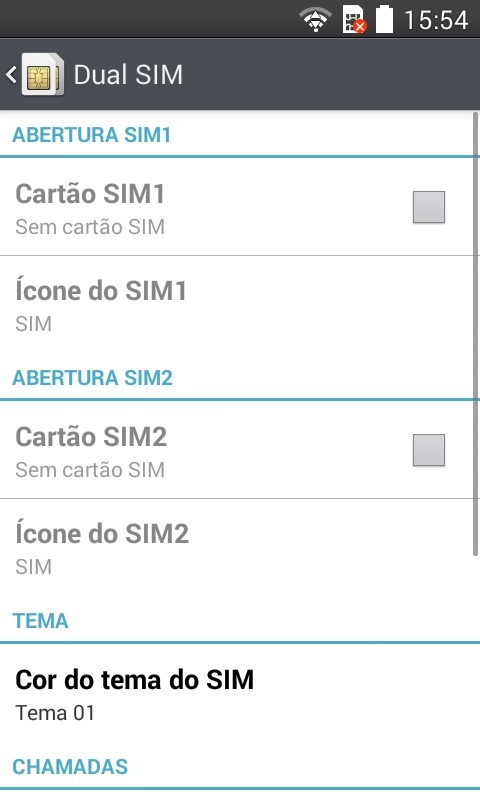Tap the Dual SIM card icon
Viewport: 480px width, 800px height.
tap(43, 74)
